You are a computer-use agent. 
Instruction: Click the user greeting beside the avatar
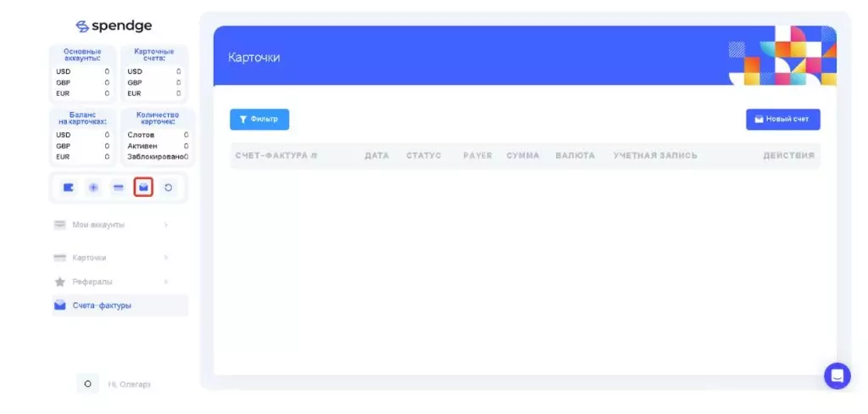pos(130,384)
